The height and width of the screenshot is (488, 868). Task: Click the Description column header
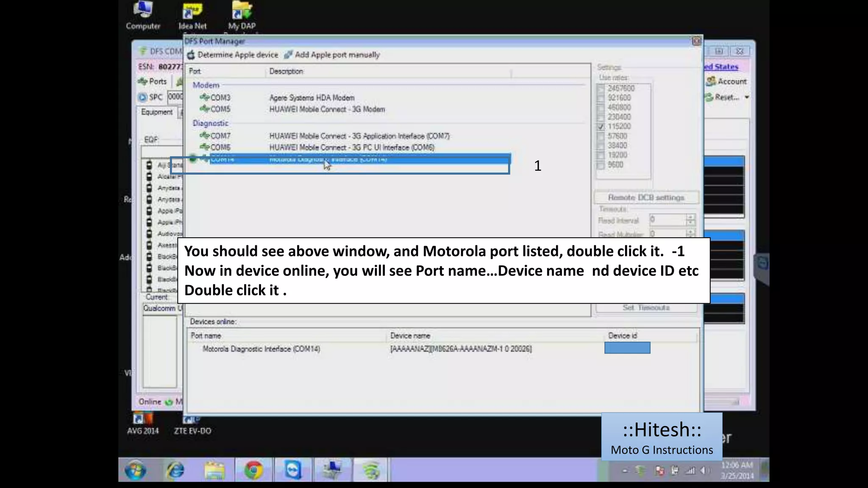point(286,72)
